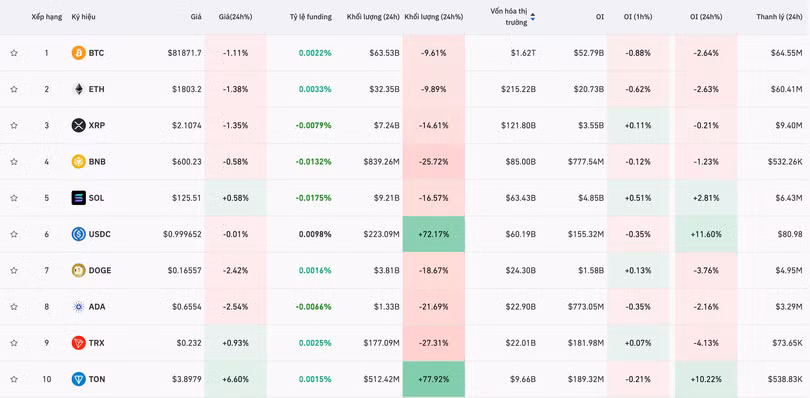The height and width of the screenshot is (398, 810).
Task: Click the Toncoin TON icon
Action: click(x=79, y=379)
